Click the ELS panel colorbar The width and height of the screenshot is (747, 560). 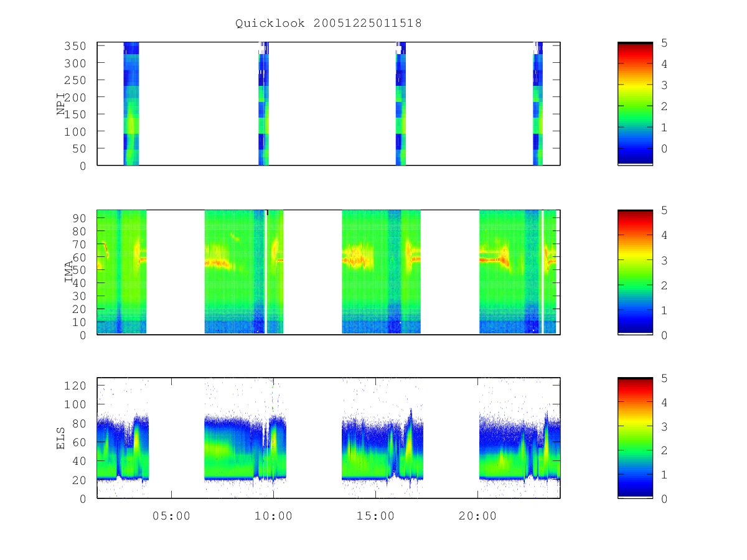635,438
